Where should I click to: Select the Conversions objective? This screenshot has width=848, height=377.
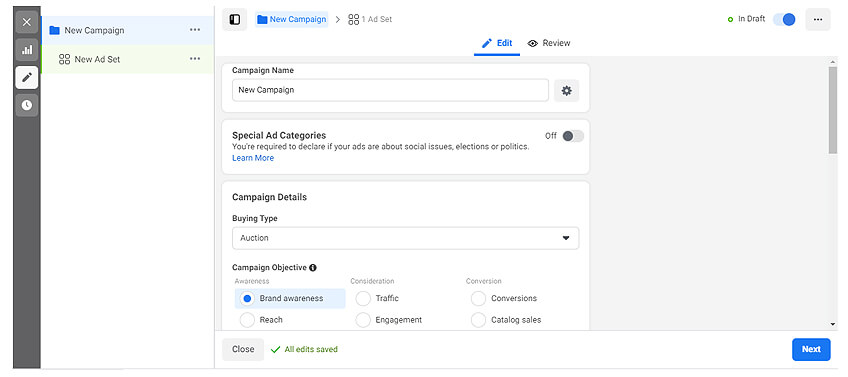point(504,299)
